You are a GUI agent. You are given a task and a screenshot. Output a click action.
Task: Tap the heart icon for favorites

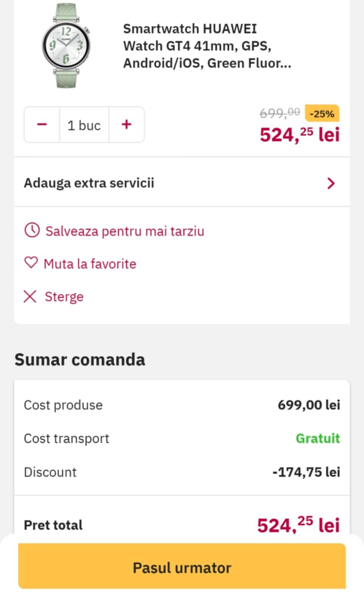[x=31, y=263]
